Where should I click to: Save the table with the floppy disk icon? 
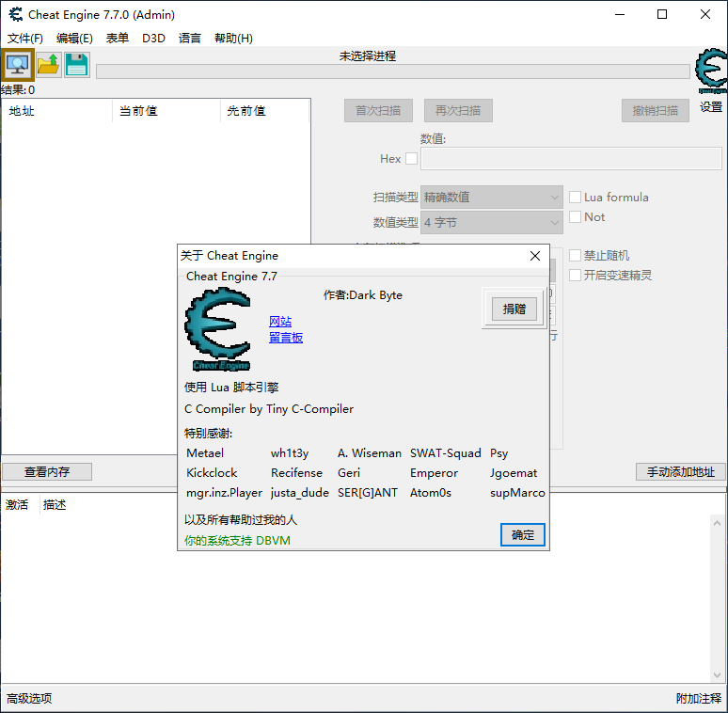pyautogui.click(x=76, y=65)
